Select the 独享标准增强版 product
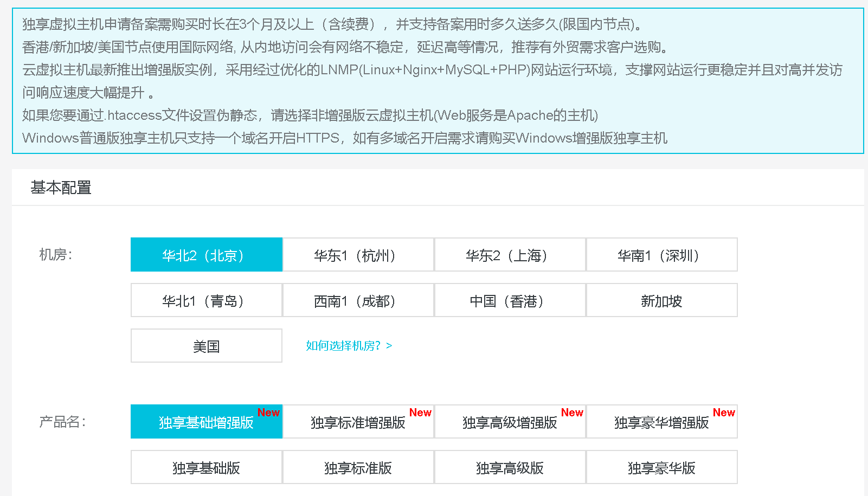This screenshot has height=496, width=868. point(357,422)
